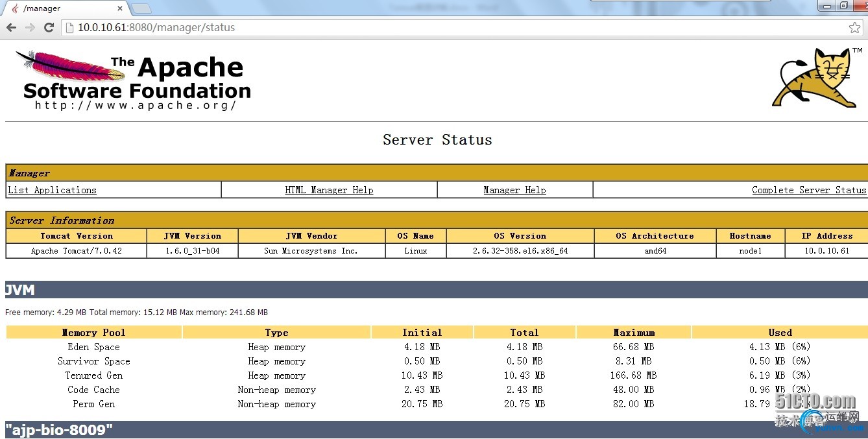Click the 166.68 MB maximum value
Screen dimensions: 868x439
point(634,375)
